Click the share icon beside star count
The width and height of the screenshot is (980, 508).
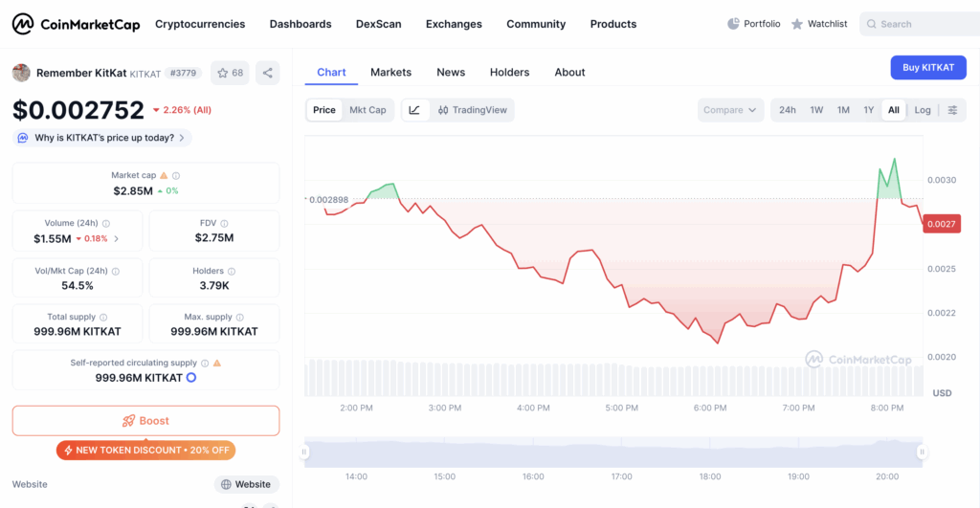click(267, 73)
